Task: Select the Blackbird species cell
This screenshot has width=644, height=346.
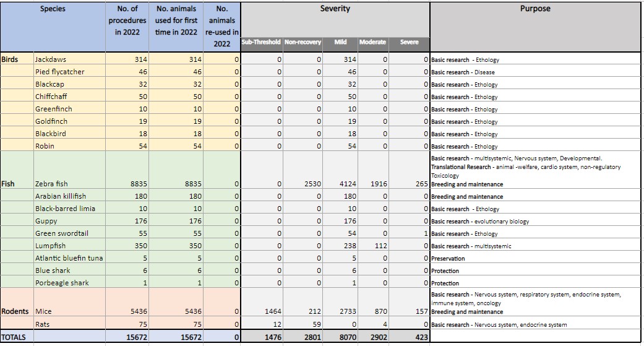Action: (69, 133)
